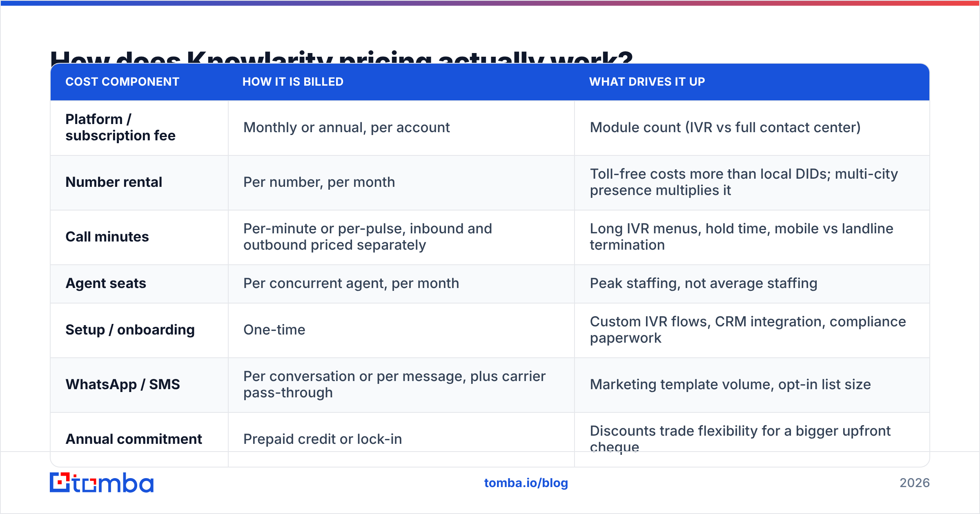Click the Annual commitment row label
This screenshot has height=514, width=980.
tap(134, 439)
